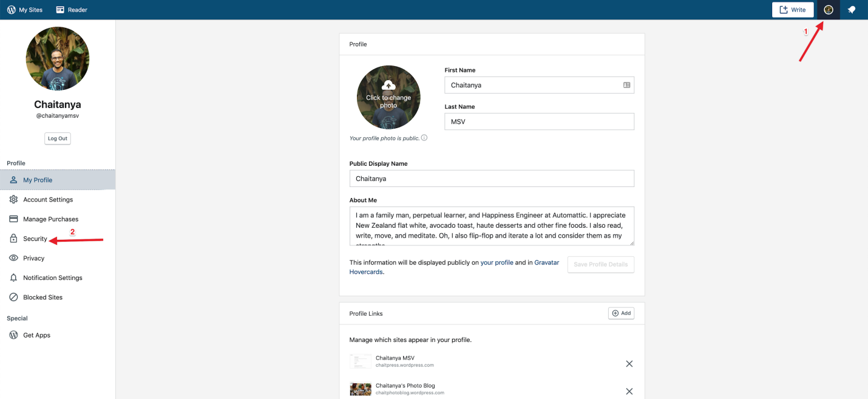This screenshot has width=868, height=399.
Task: Select My Profile in the sidebar
Action: point(58,180)
